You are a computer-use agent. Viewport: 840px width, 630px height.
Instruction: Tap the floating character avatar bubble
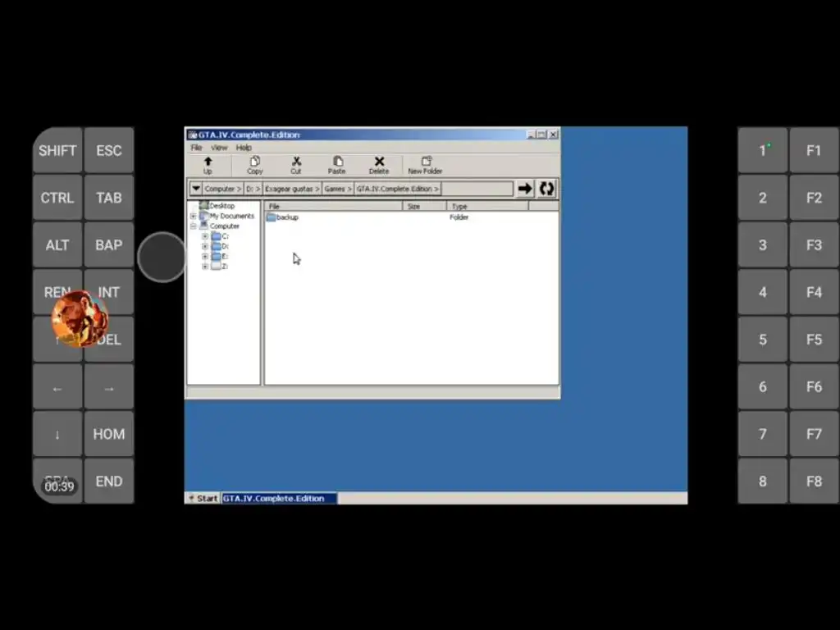coord(80,319)
